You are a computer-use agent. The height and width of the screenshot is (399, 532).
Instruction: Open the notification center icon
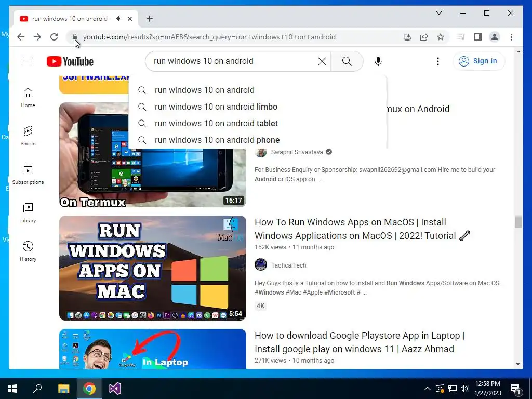(x=515, y=389)
